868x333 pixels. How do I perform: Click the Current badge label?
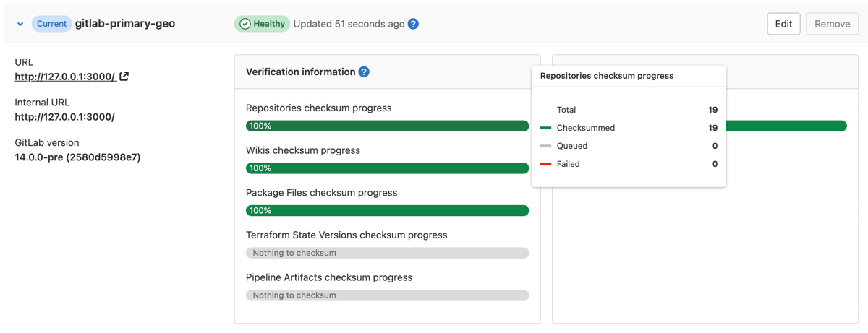[x=51, y=24]
